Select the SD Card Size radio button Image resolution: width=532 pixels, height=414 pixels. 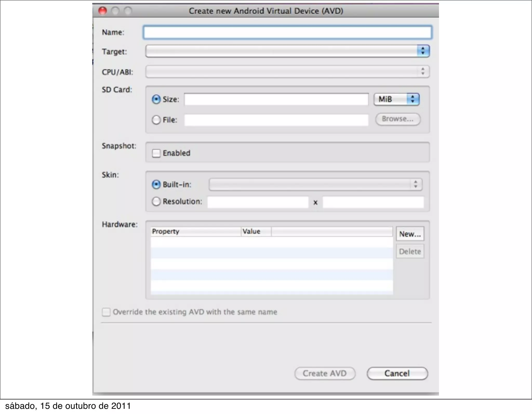(x=156, y=99)
